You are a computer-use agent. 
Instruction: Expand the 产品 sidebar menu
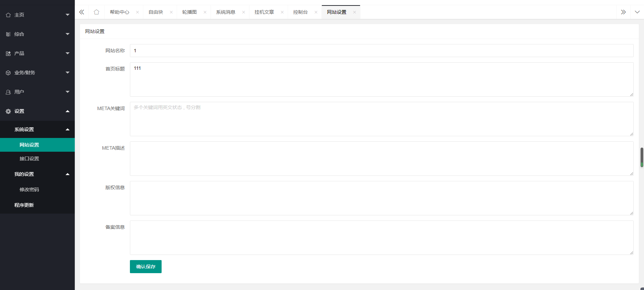tap(37, 53)
